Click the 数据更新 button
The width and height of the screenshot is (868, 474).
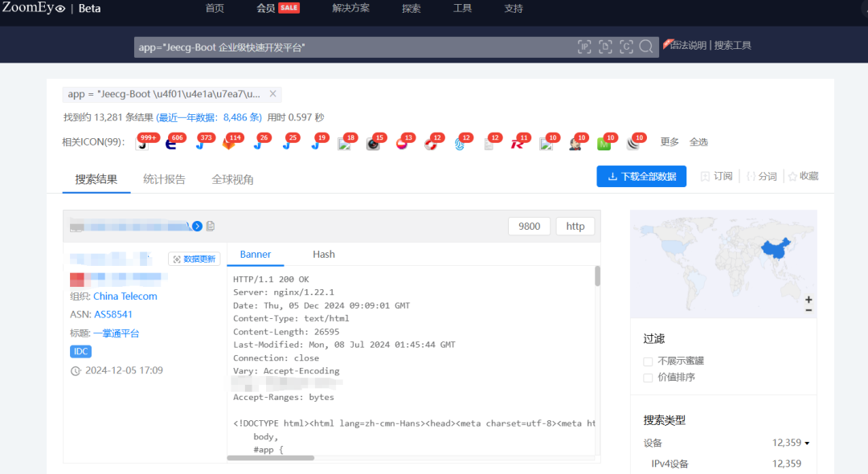(x=194, y=259)
